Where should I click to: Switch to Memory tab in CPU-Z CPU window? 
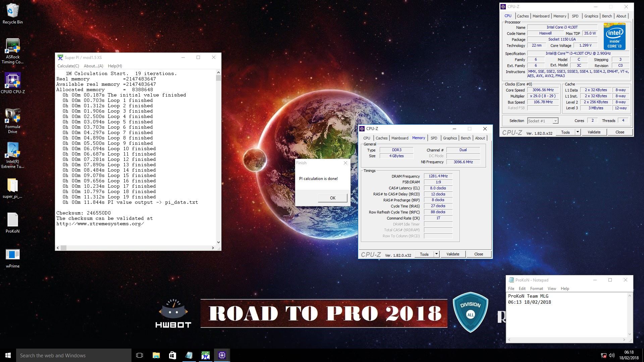pyautogui.click(x=560, y=16)
